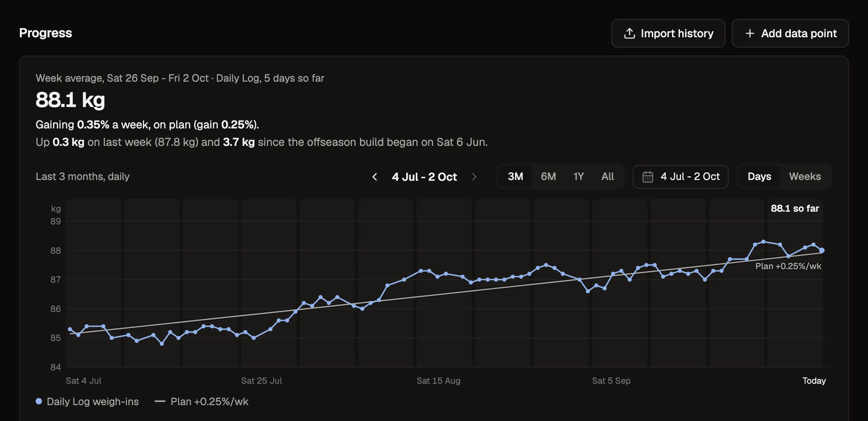Toggle Plan +0.25%/wk legend entry

pos(202,402)
